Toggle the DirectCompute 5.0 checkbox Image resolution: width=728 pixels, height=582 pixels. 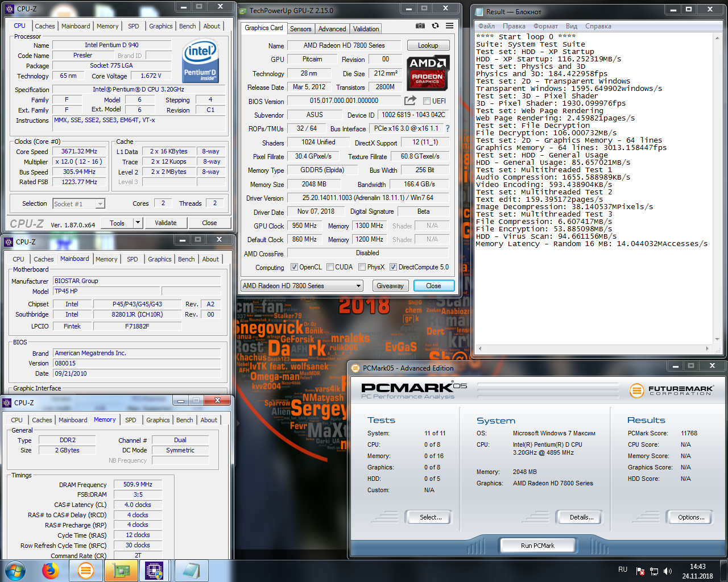[393, 267]
